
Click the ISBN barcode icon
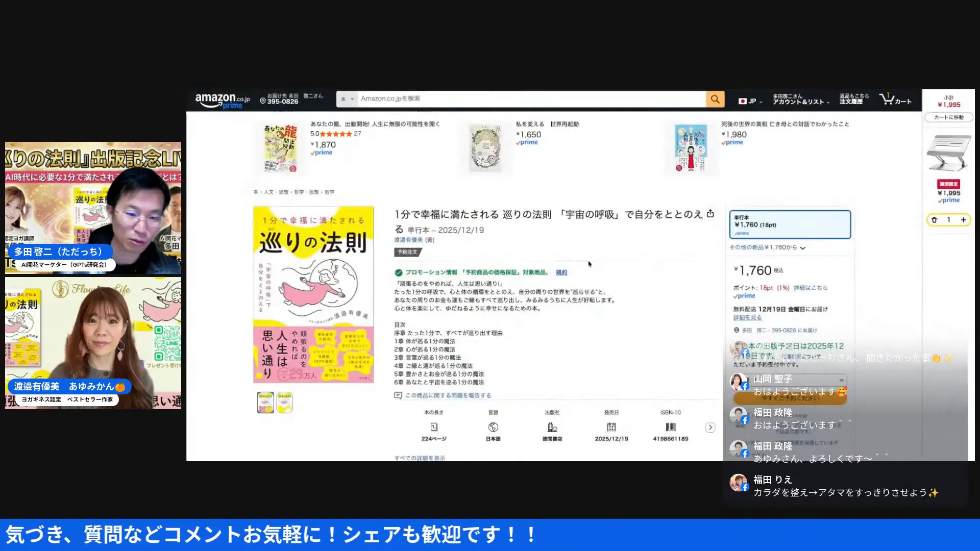pyautogui.click(x=670, y=428)
